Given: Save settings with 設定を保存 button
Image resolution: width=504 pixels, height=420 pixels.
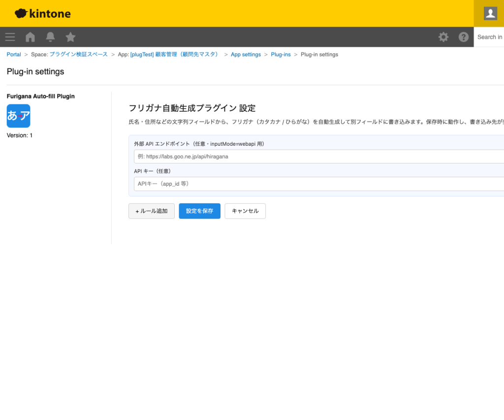Looking at the screenshot, I should pos(199,211).
